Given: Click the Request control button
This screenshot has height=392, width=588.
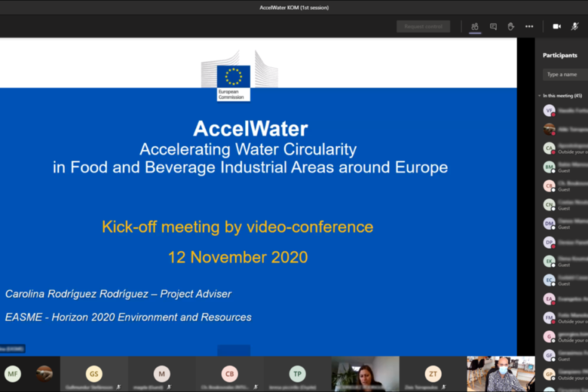Looking at the screenshot, I should (423, 26).
